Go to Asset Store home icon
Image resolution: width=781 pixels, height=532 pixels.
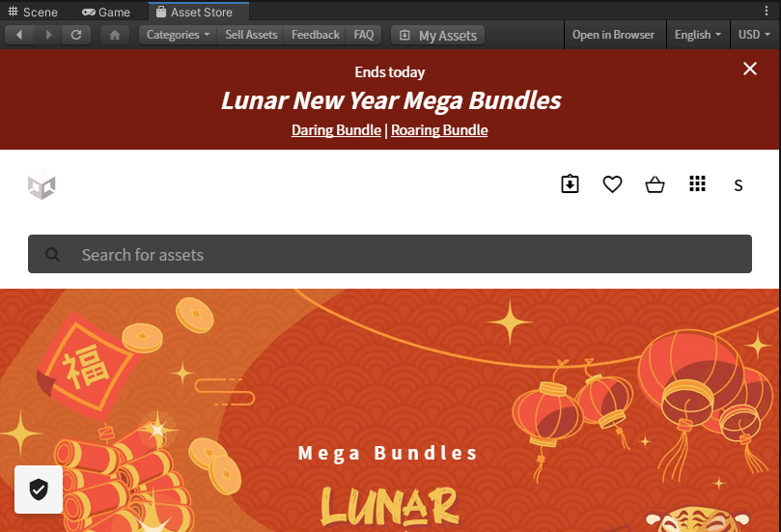(x=115, y=35)
